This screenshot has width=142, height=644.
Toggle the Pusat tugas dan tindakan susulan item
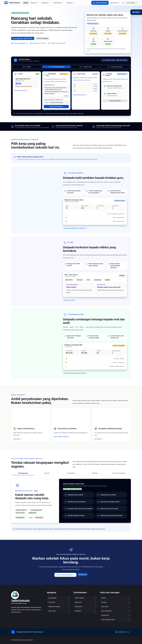[x=111, y=502]
